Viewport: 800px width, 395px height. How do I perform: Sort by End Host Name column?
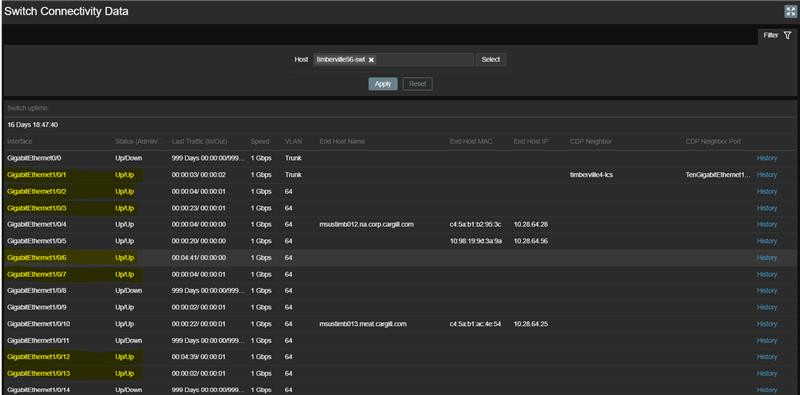pyautogui.click(x=342, y=141)
